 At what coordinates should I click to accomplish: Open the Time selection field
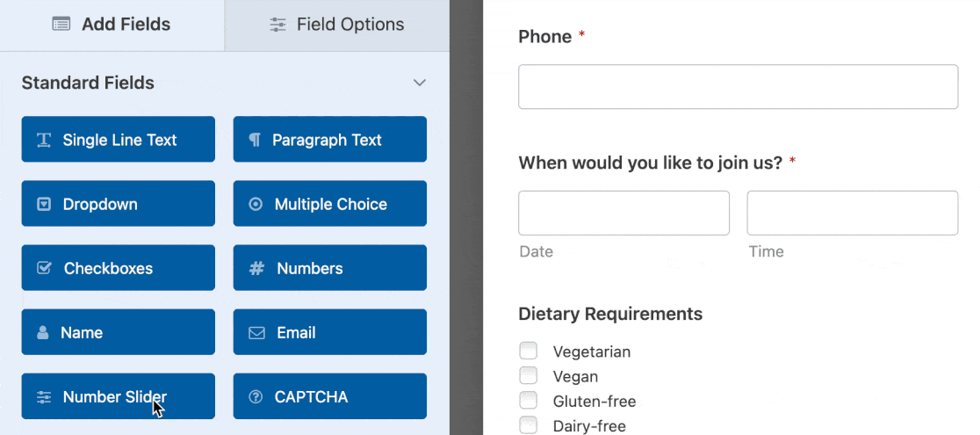click(852, 213)
